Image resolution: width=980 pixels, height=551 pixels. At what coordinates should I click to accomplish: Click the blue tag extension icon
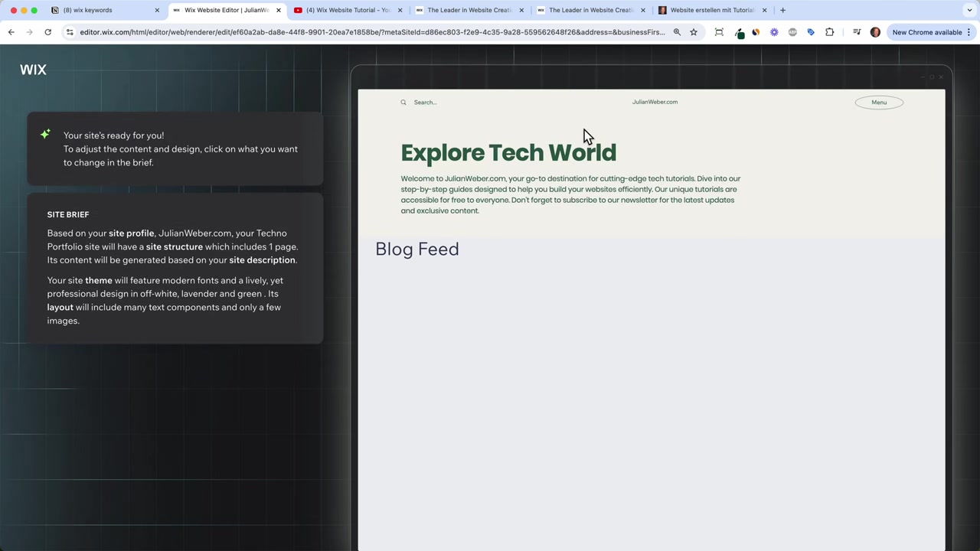pyautogui.click(x=811, y=32)
